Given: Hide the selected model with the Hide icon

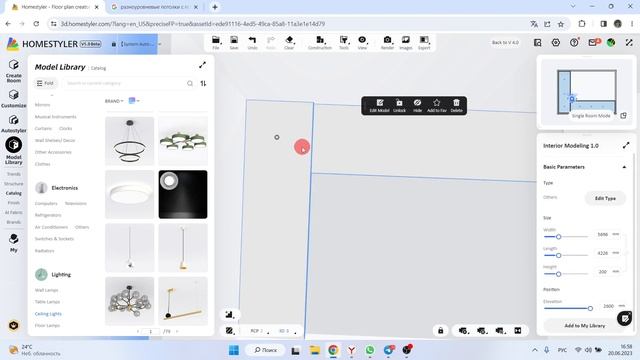Looking at the screenshot, I should click(x=417, y=106).
